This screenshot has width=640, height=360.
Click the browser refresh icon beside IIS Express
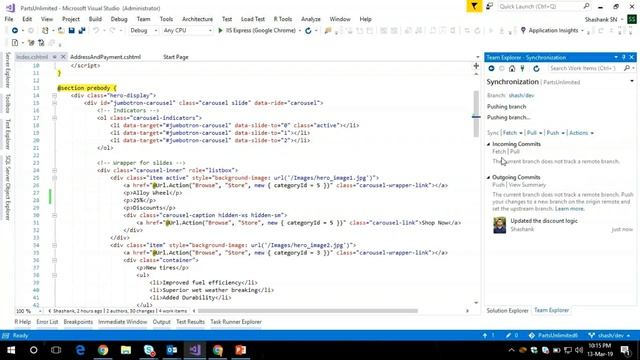point(308,31)
